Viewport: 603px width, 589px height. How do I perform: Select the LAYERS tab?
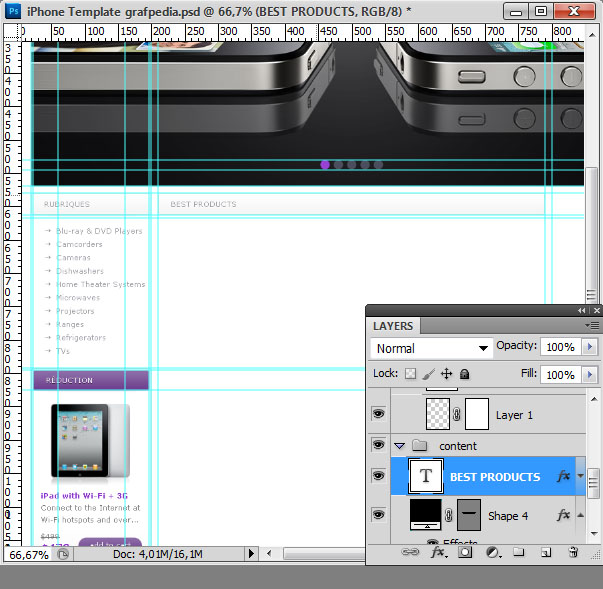pyautogui.click(x=393, y=326)
